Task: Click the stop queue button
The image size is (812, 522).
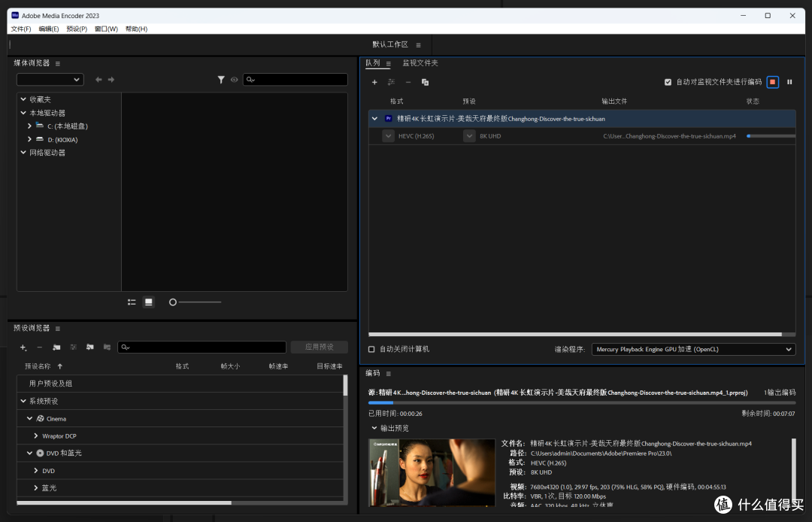Action: point(772,82)
